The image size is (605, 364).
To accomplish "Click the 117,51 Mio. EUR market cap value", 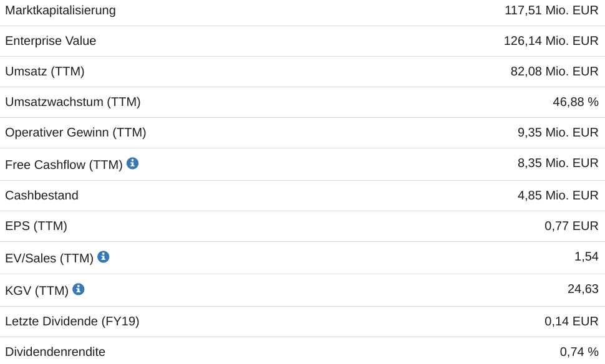I will pos(551,10).
